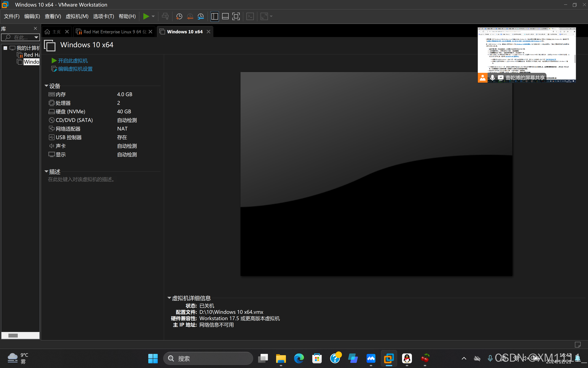Click the green power-on play button in toolbar
This screenshot has width=588, height=368.
pyautogui.click(x=146, y=16)
